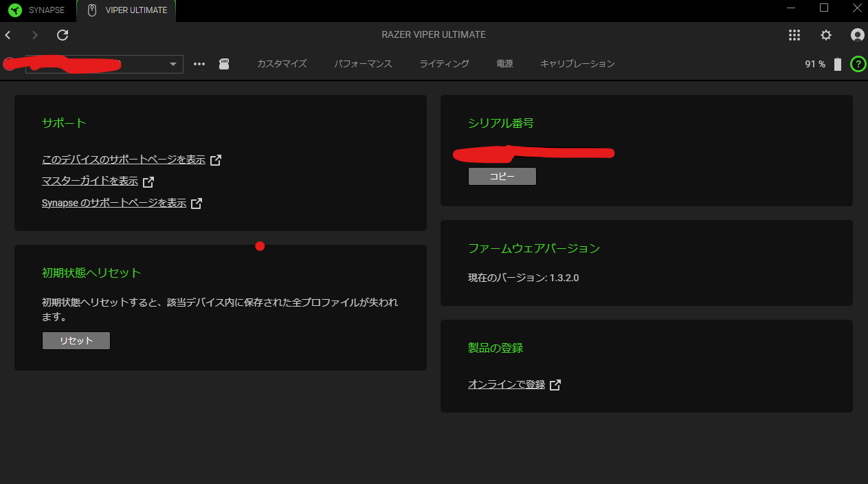Screen dimensions: 868x484
Task: Go forward with the right arrow
Action: point(35,35)
